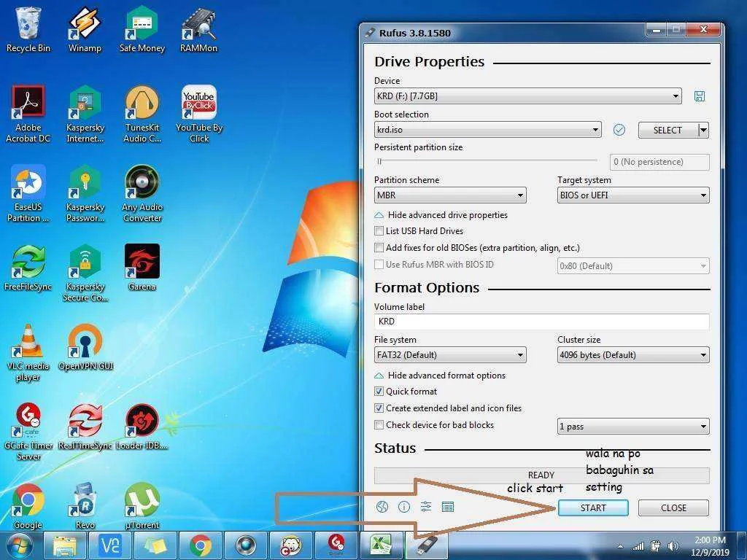The image size is (747, 560).
Task: Toggle Create extended label and icon files
Action: pyautogui.click(x=379, y=408)
